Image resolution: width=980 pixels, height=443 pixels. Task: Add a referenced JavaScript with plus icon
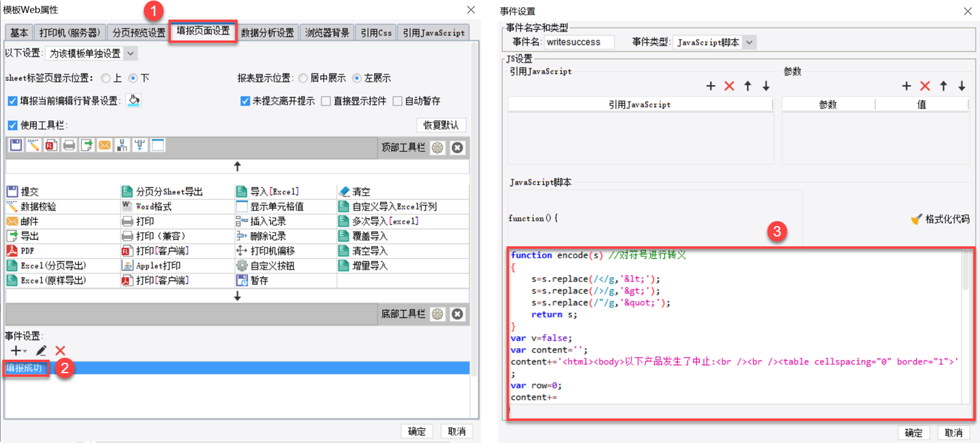710,86
